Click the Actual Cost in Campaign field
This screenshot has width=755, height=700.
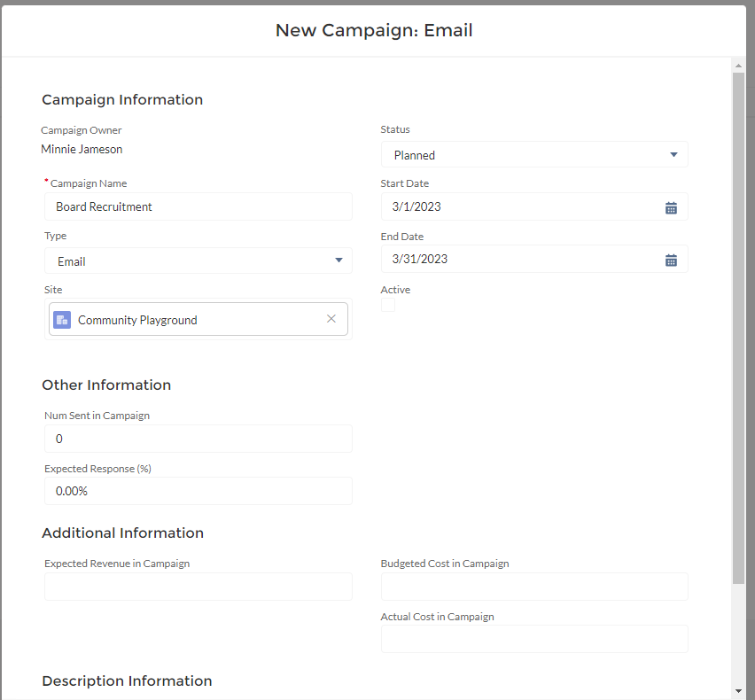point(534,639)
